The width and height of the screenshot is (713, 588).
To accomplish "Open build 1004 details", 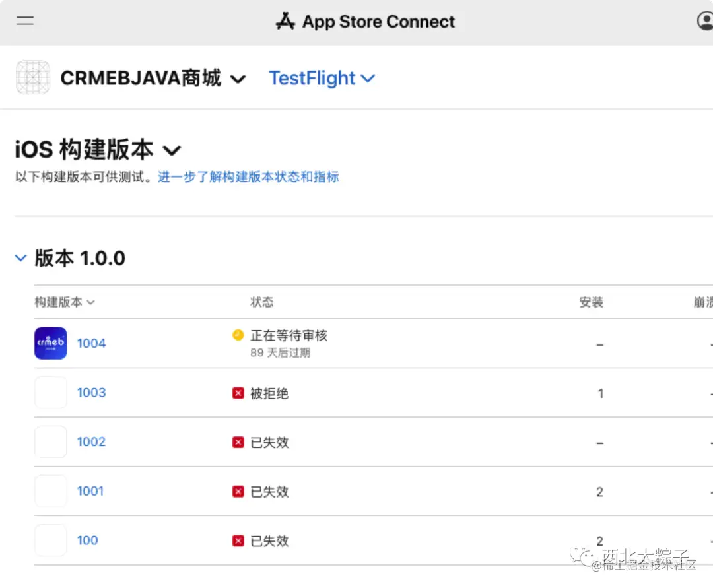I will [91, 343].
